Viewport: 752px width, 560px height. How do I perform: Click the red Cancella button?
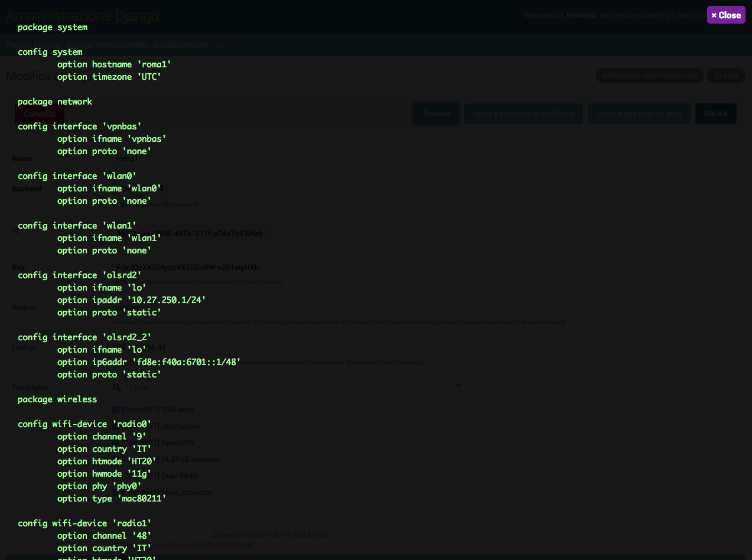coord(40,114)
